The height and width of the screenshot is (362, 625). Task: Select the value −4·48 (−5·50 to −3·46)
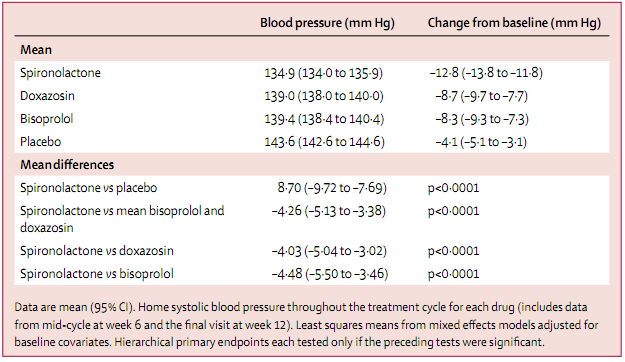[330, 274]
